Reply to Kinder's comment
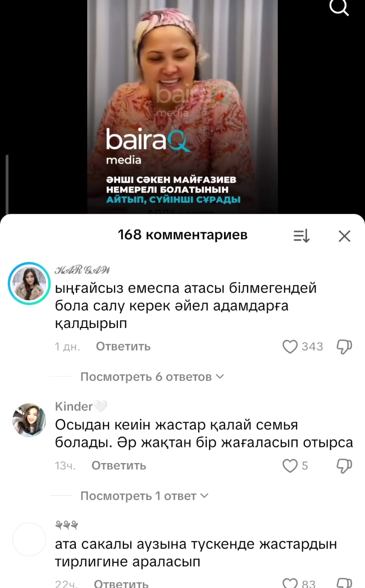365x588 pixels. [x=119, y=466]
